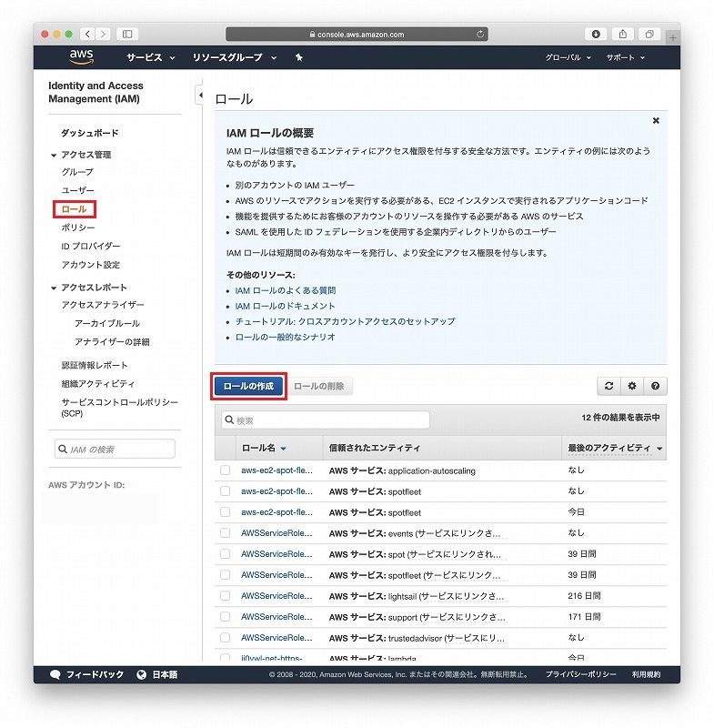The width and height of the screenshot is (714, 728).
Task: Click the feedback speech bubble icon
Action: pyautogui.click(x=55, y=674)
